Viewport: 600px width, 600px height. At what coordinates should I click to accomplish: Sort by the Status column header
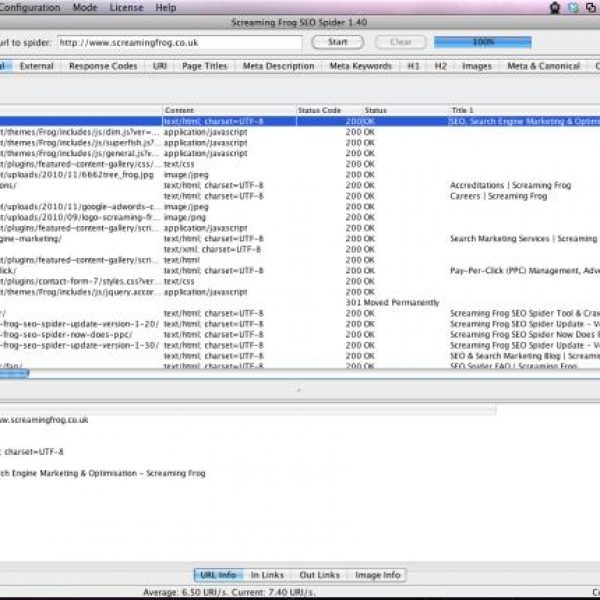(x=405, y=110)
